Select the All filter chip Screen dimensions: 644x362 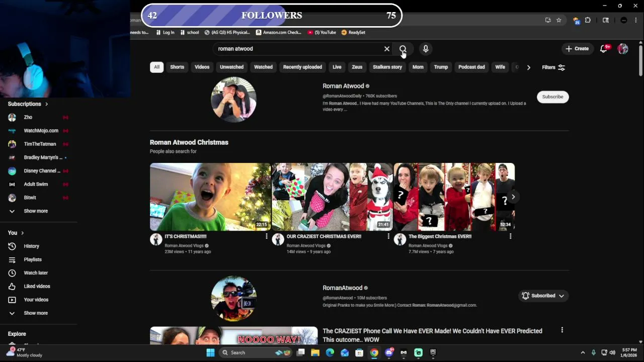coord(156,67)
